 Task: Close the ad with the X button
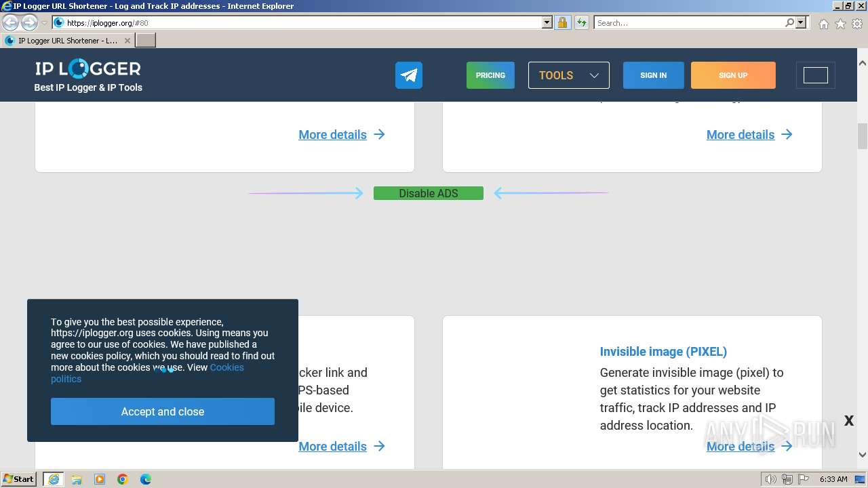[x=849, y=421]
